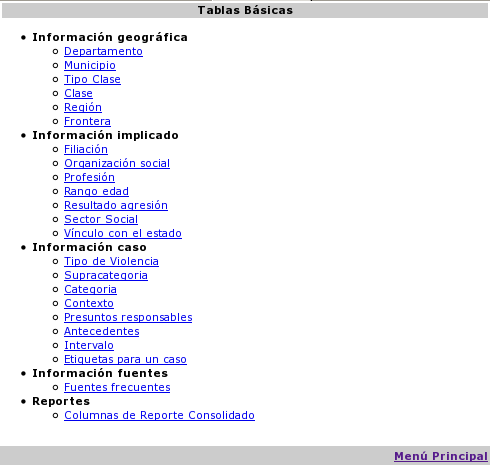Open Vínculo con el estado link
The image size is (490, 469).
[x=123, y=233]
